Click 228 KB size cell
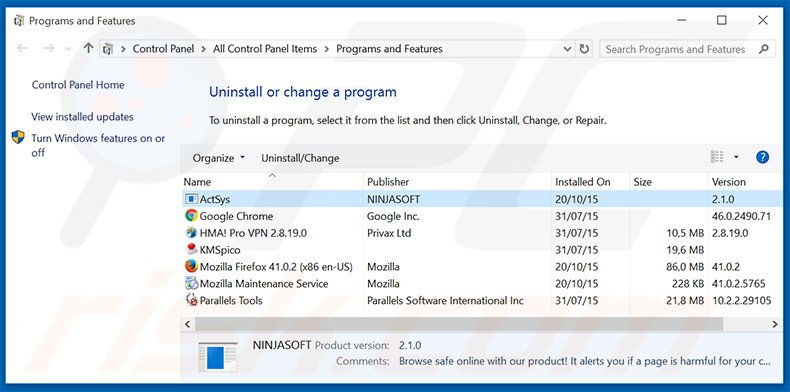 point(688,283)
